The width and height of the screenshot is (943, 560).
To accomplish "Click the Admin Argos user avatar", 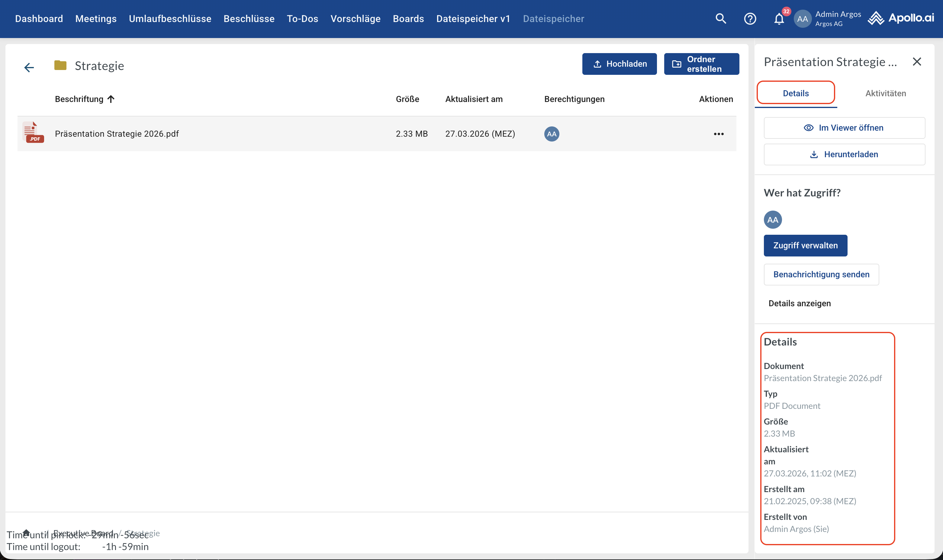I will 802,19.
